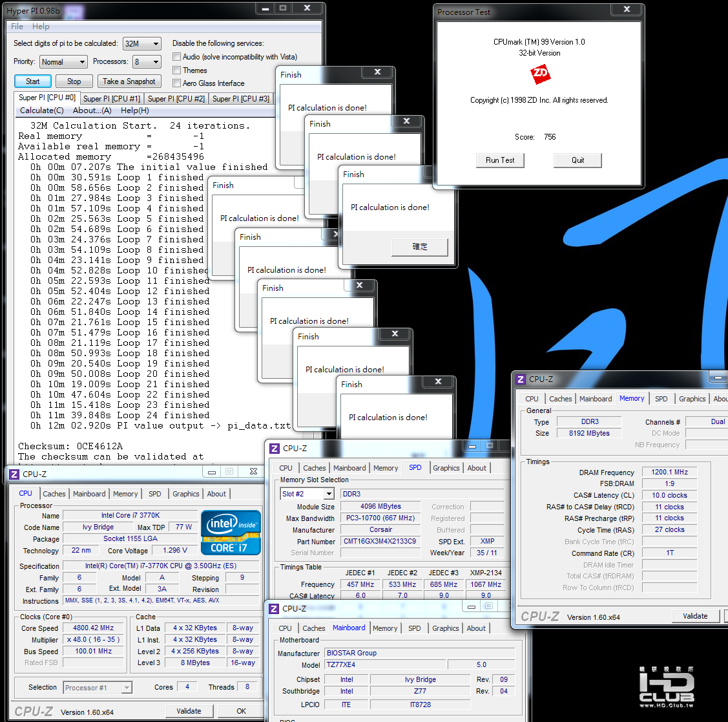
Task: Click the Loop 24 finished line
Action: coord(120,416)
